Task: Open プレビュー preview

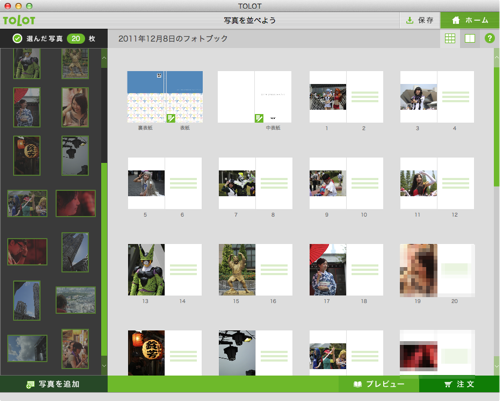Action: [x=379, y=384]
